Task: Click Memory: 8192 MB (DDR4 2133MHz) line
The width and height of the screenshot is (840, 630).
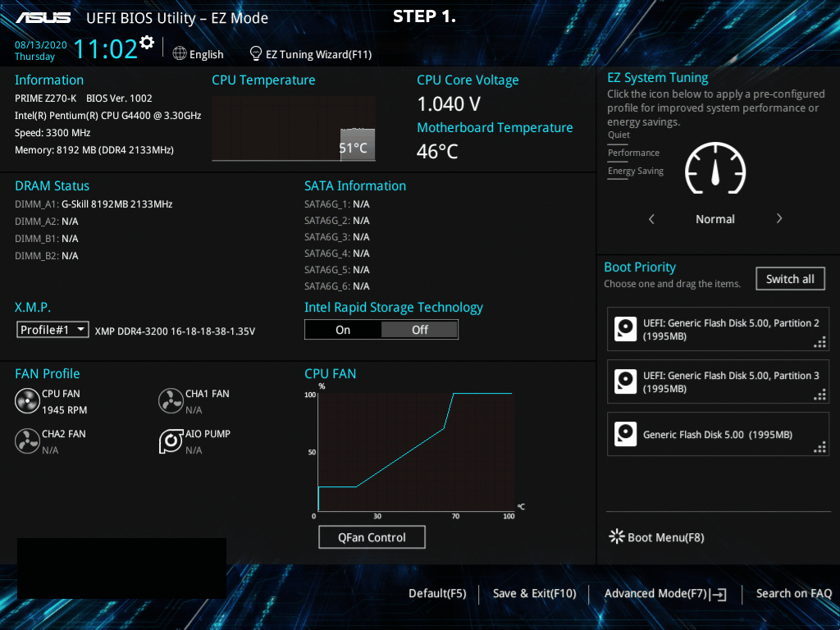Action: [94, 150]
